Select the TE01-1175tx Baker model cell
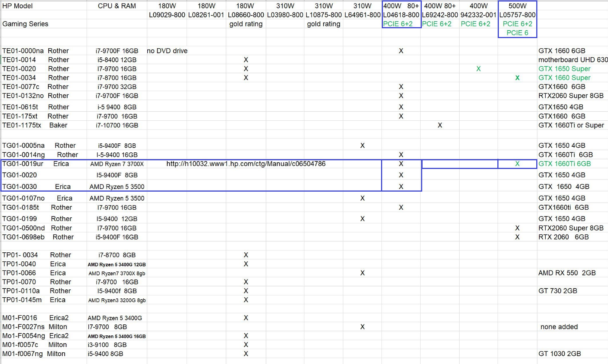 (35, 125)
